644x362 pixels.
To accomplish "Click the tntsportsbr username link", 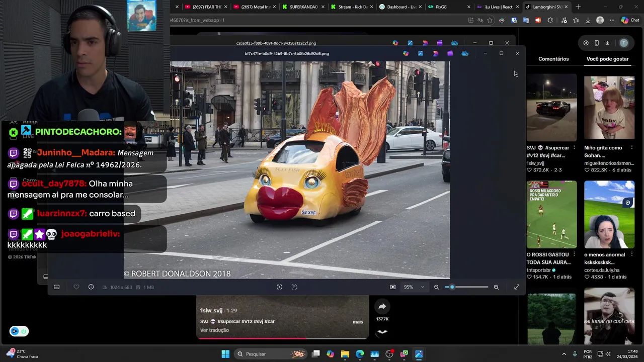I will (539, 270).
